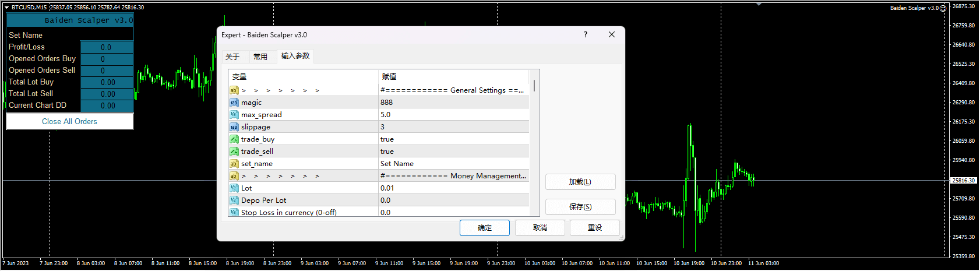980x271 pixels.
Task: Click the Total Lot Buy value cell
Action: coord(107,82)
